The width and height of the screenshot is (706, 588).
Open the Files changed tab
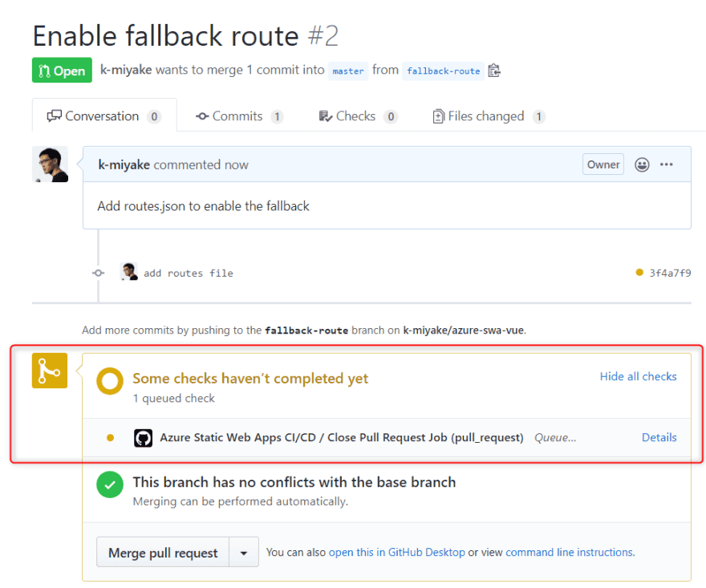tap(486, 116)
